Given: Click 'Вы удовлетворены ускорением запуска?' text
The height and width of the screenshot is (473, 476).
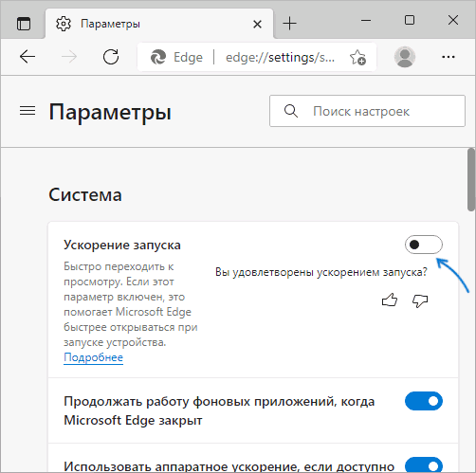Looking at the screenshot, I should point(321,272).
